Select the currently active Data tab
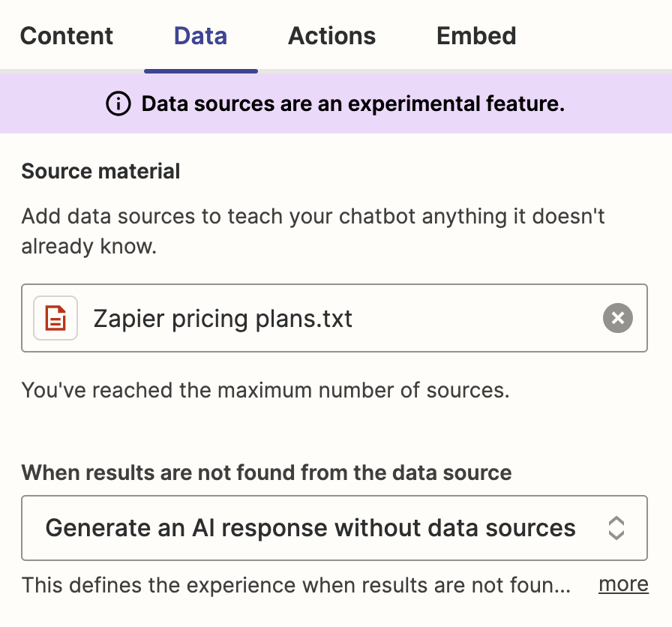672x627 pixels. click(200, 35)
